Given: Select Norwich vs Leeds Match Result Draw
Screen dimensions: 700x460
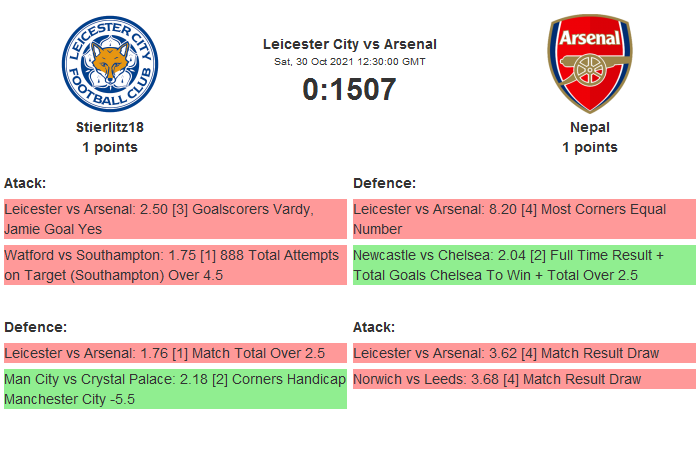Looking at the screenshot, I should (x=523, y=379).
